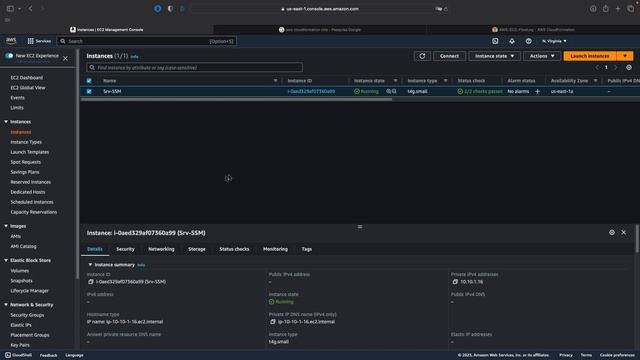Sort by the Name column arrow
The image size is (640, 360).
(275, 81)
